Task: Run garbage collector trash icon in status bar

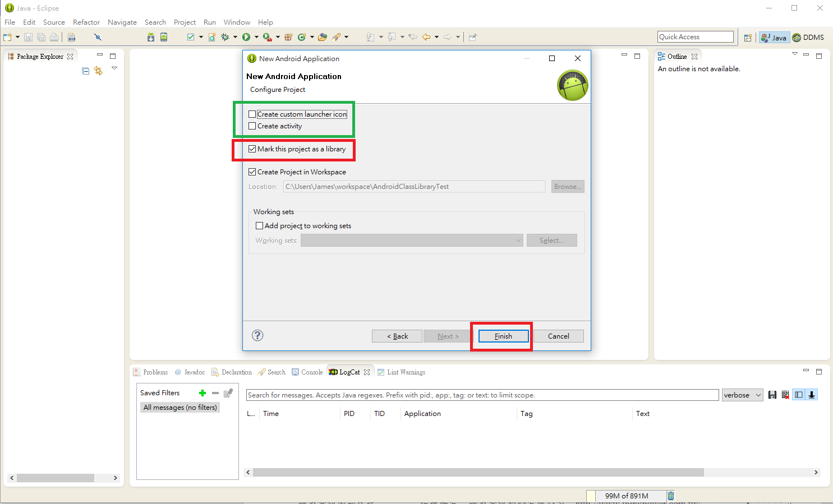Action: pos(671,496)
